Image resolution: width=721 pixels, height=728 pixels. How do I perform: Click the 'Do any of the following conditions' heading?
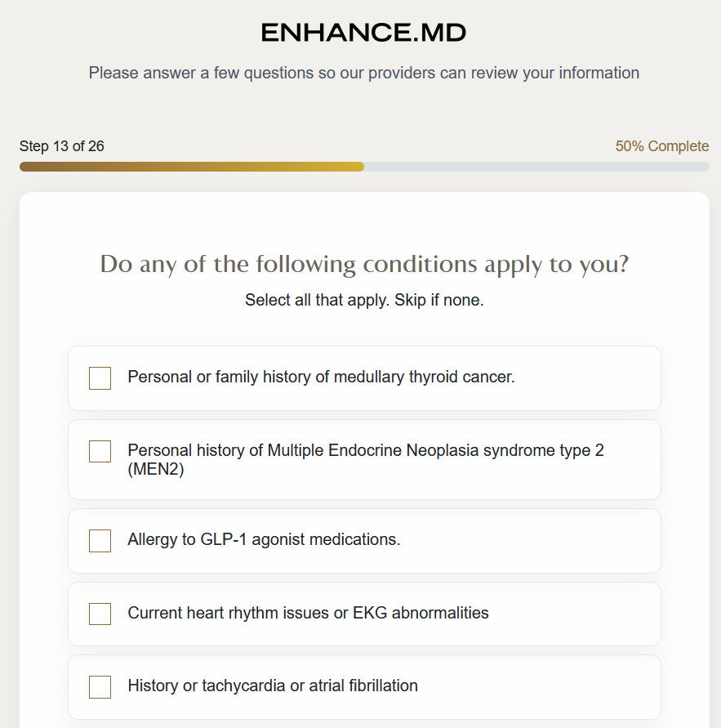point(364,265)
